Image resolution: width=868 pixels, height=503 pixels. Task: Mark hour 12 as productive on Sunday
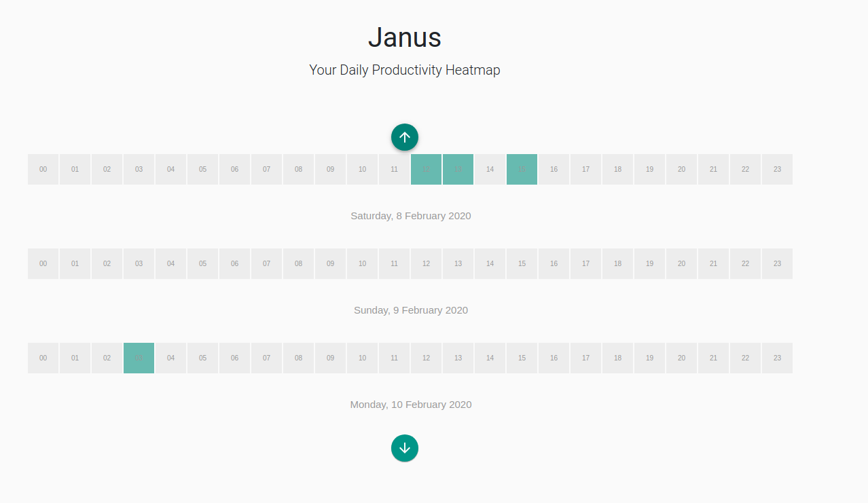point(426,263)
